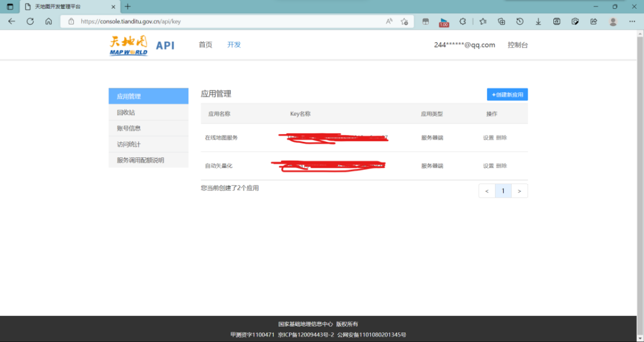Viewport: 644px width, 342px height.
Task: Open the favorites list
Action: [x=483, y=21]
